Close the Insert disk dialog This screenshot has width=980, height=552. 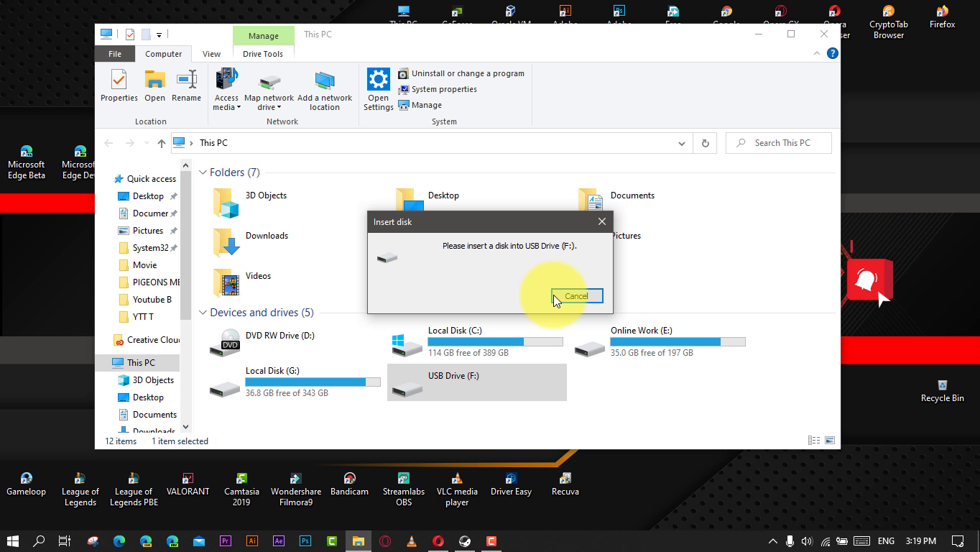(x=601, y=221)
